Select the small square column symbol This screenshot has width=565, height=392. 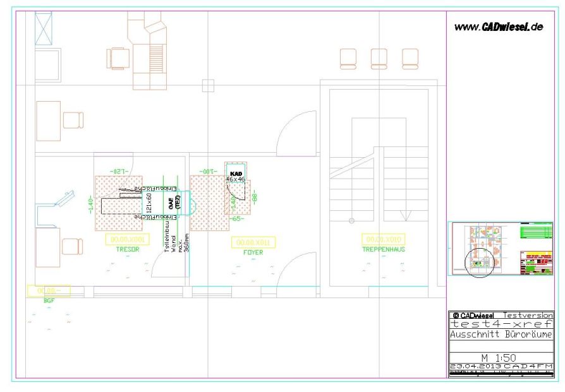pos(207,85)
